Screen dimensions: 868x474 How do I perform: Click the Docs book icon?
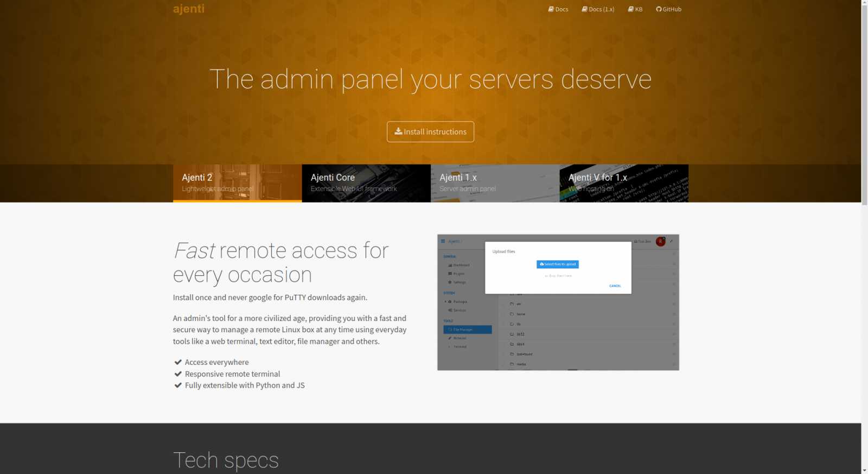(x=551, y=9)
